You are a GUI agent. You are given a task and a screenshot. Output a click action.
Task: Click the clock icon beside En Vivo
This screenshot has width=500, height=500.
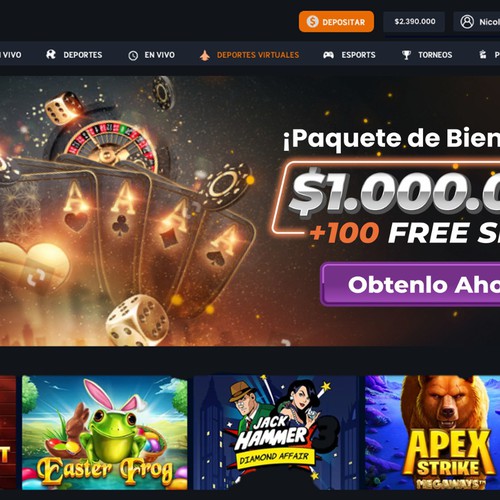[133, 55]
